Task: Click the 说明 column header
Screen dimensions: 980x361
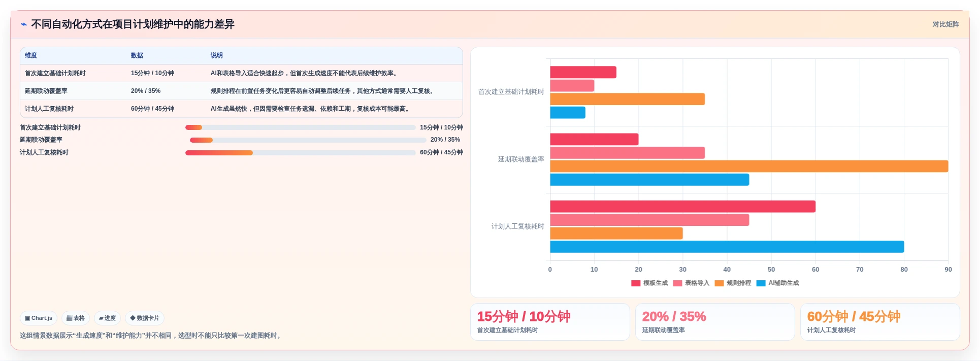Action: (x=217, y=55)
